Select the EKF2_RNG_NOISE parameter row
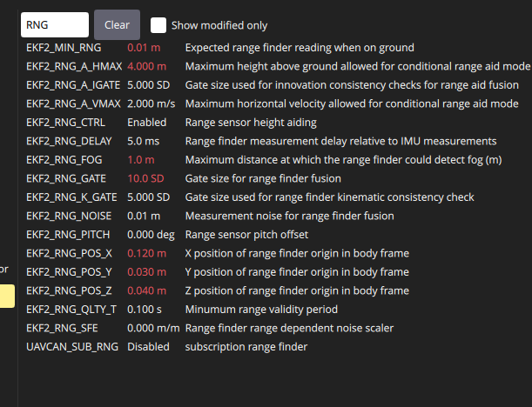 tap(69, 216)
